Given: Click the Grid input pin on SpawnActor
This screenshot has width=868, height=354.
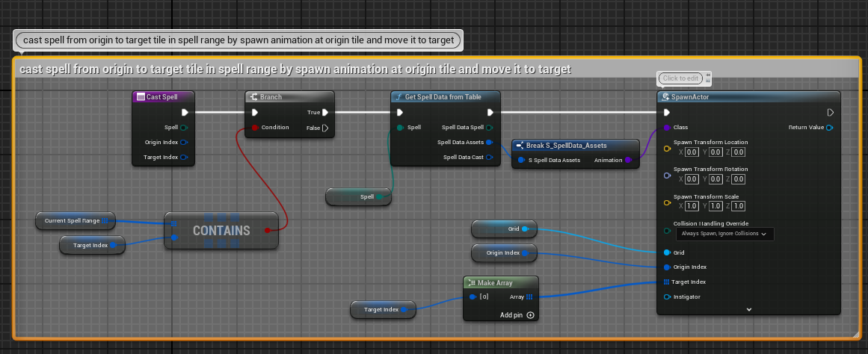Looking at the screenshot, I should point(667,252).
